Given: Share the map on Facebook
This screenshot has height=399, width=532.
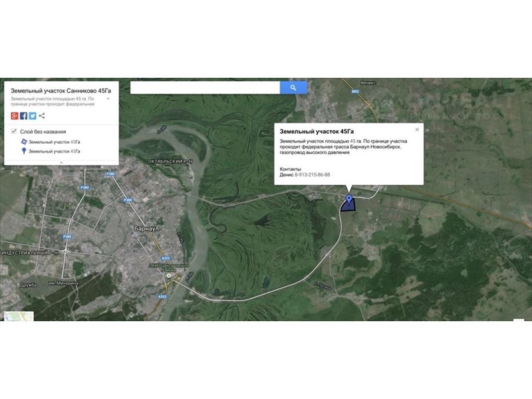Looking at the screenshot, I should click(x=24, y=116).
